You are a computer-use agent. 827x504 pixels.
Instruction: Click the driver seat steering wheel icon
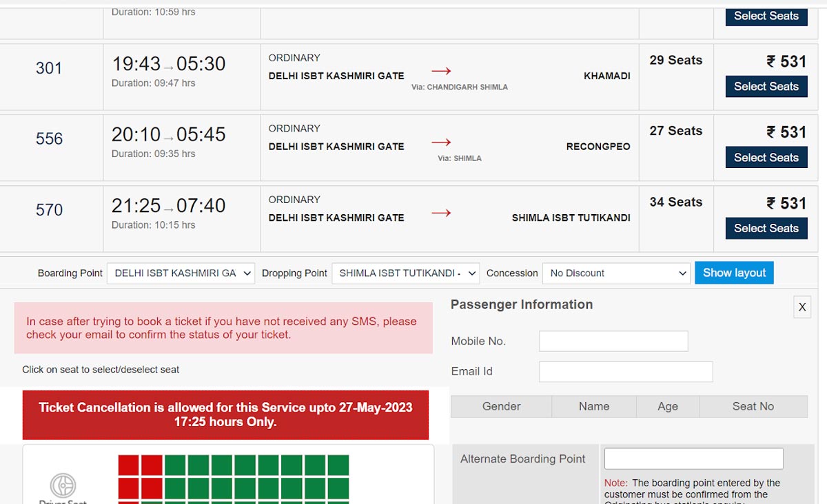63,485
